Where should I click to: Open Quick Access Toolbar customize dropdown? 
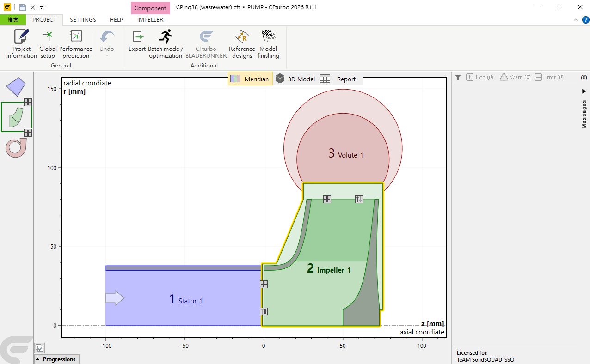click(x=41, y=8)
